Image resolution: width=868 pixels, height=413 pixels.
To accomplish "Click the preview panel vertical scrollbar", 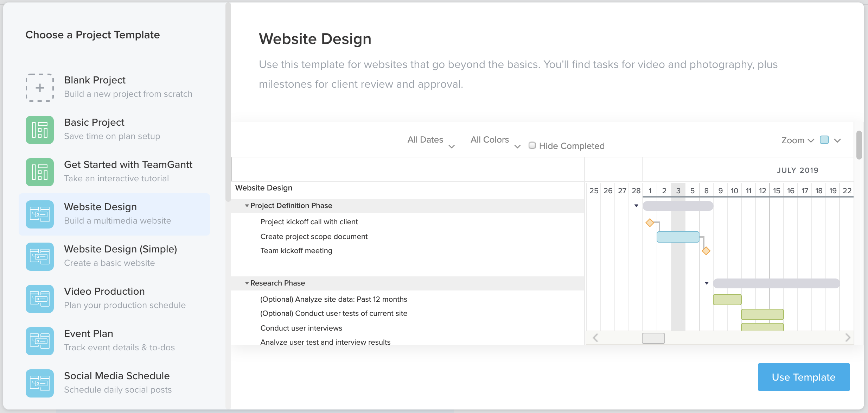I will 859,145.
